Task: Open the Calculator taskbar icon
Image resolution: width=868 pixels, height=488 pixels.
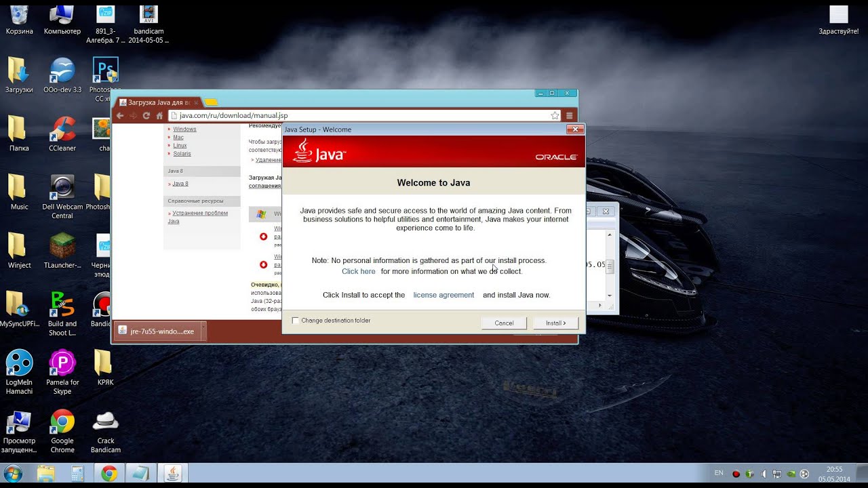Action: point(77,473)
